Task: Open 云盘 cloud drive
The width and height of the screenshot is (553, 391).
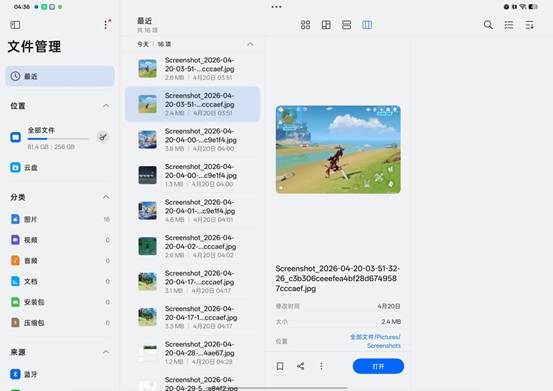Action: point(60,167)
